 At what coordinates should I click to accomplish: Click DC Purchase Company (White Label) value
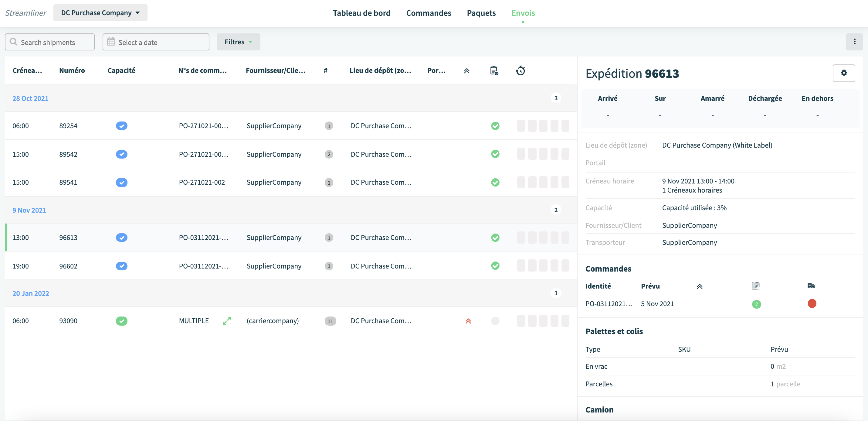click(x=717, y=145)
